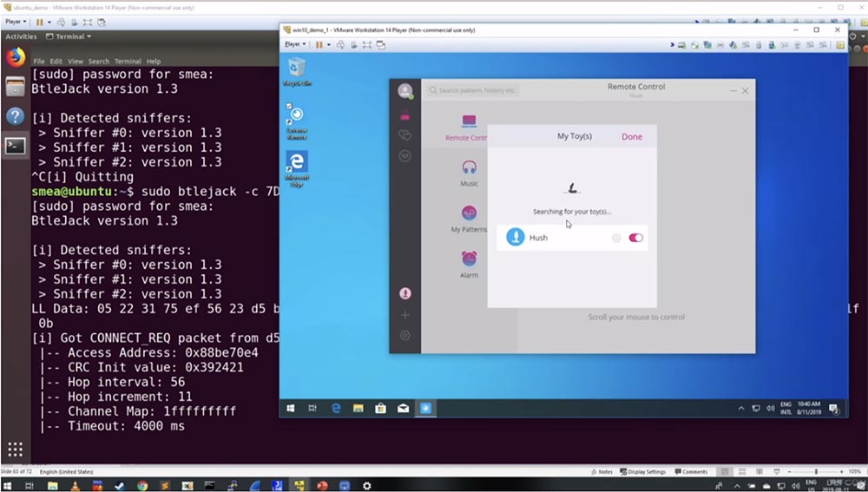Open the Alarm feature icon
This screenshot has height=492, width=868.
(469, 259)
